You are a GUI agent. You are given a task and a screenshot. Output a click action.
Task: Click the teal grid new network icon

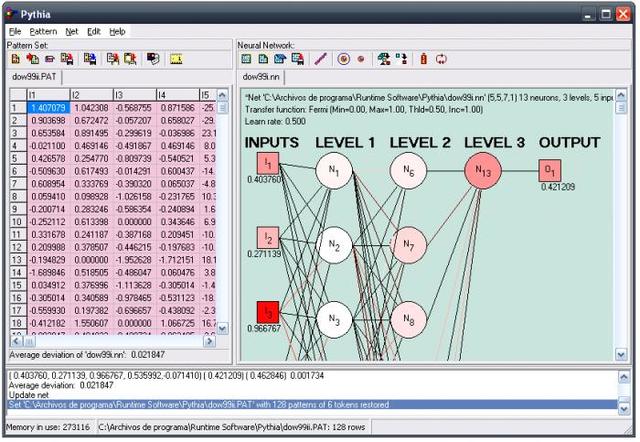(246, 59)
